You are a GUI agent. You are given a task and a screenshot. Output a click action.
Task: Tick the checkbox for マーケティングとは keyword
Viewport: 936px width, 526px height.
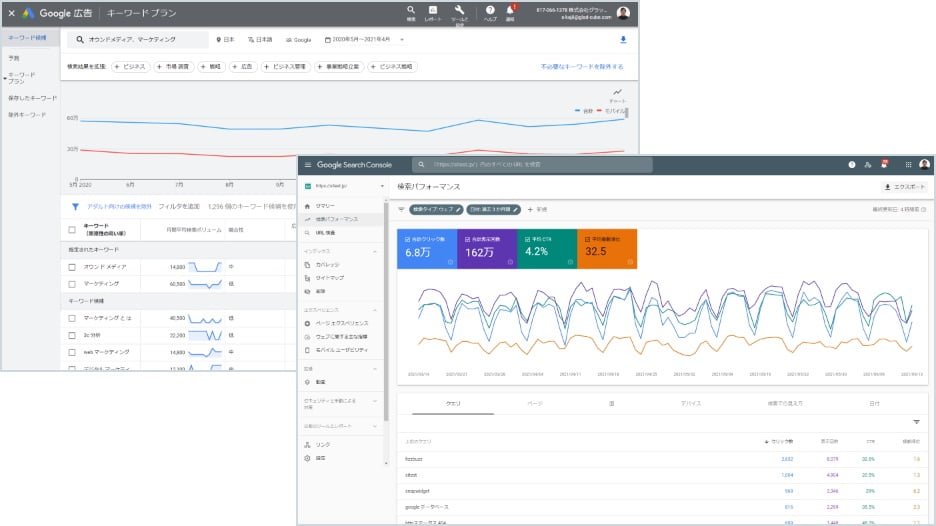72,319
